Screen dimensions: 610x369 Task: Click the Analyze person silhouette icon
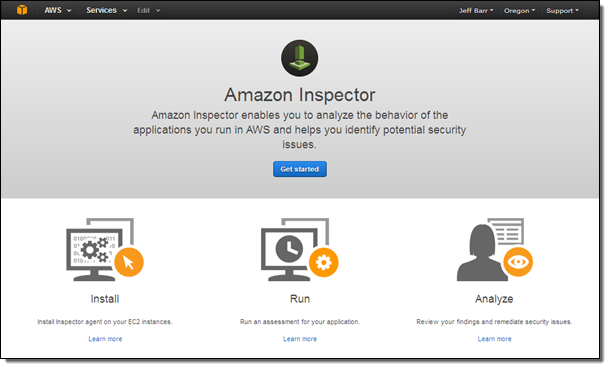coord(482,253)
